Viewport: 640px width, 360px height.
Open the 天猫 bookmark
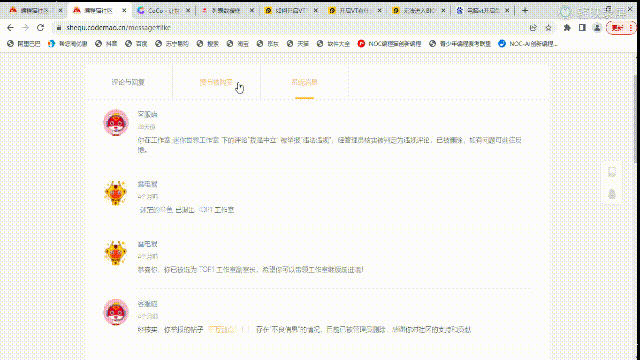pyautogui.click(x=298, y=44)
